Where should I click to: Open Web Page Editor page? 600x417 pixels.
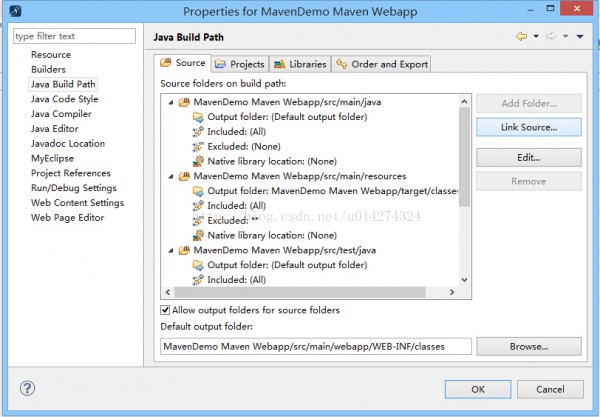(x=67, y=218)
